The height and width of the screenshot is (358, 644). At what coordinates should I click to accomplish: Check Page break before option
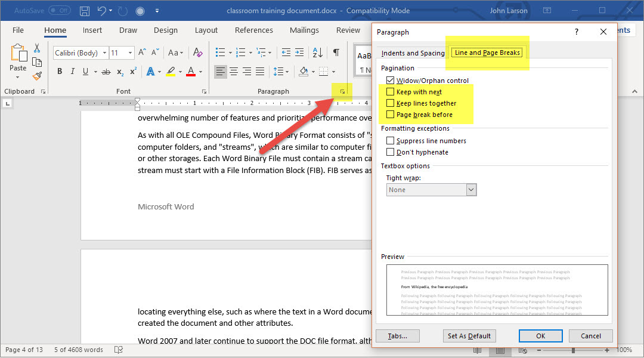coord(391,115)
